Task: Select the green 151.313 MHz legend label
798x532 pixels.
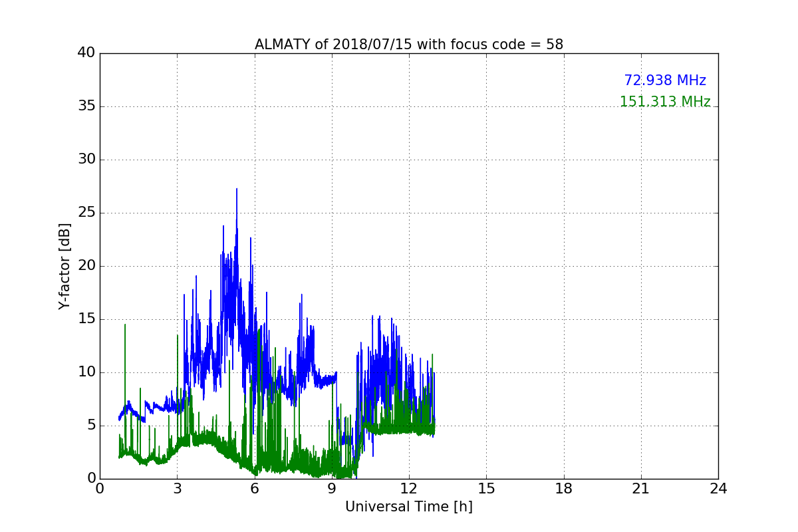Action: (x=664, y=102)
